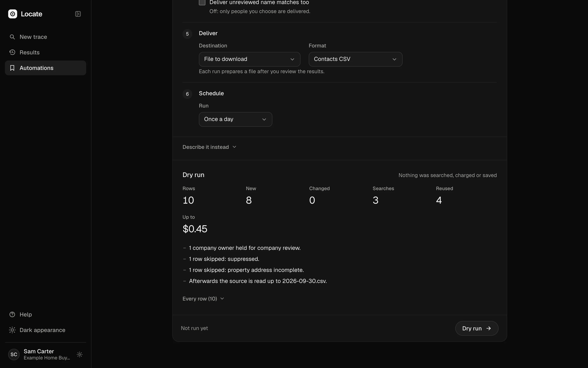588x368 pixels.
Task: Click '1 row skipped: suppressed.' note
Action: [224, 259]
